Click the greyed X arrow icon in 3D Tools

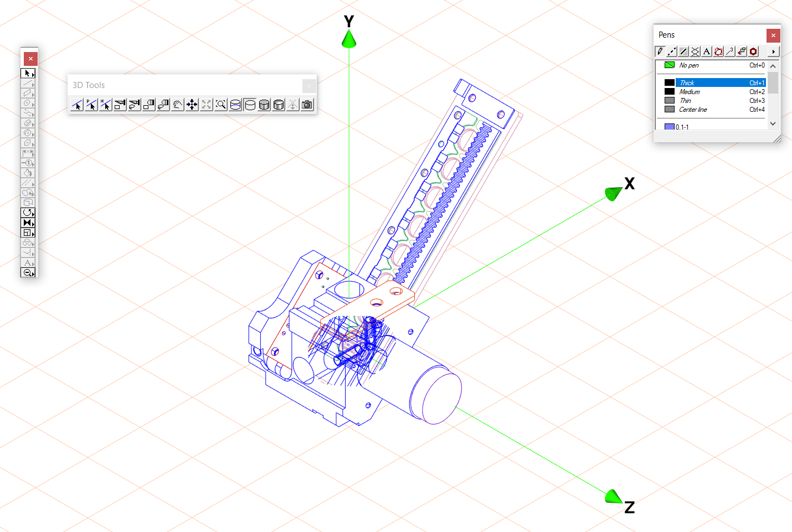pyautogui.click(x=293, y=105)
